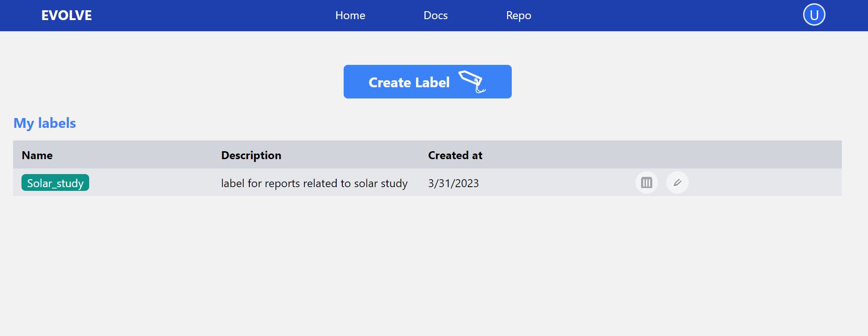Viewport: 868px width, 336px height.
Task: Click the row space right of the pencil icon
Action: click(766, 182)
